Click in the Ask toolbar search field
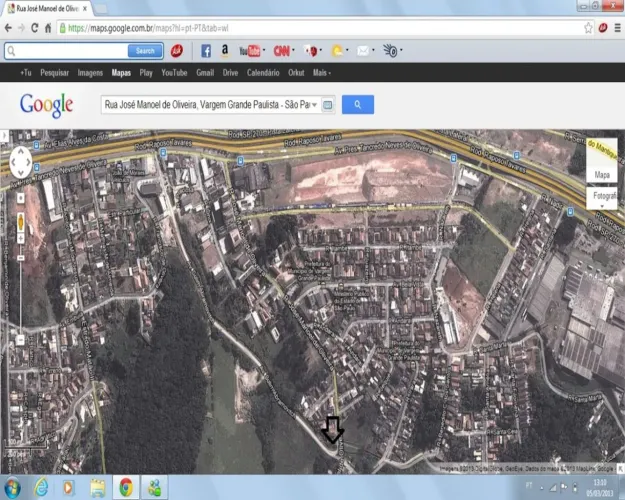 tap(66, 51)
